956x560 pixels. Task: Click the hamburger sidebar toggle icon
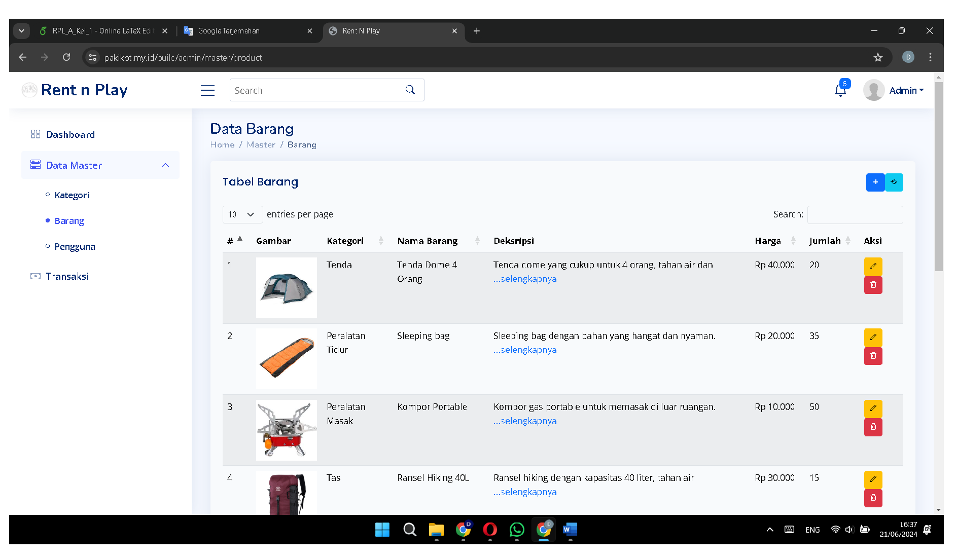tap(207, 91)
